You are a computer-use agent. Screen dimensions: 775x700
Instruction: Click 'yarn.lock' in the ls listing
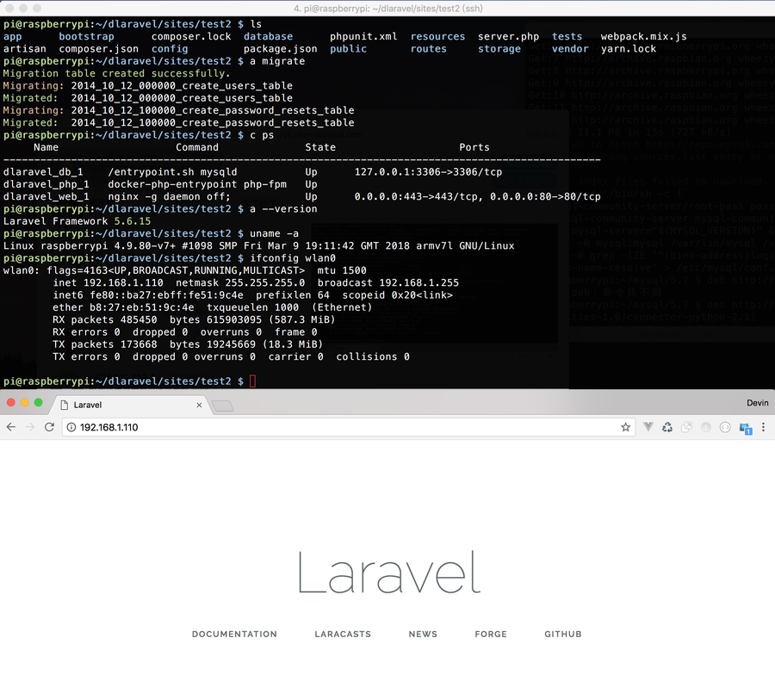tap(629, 49)
